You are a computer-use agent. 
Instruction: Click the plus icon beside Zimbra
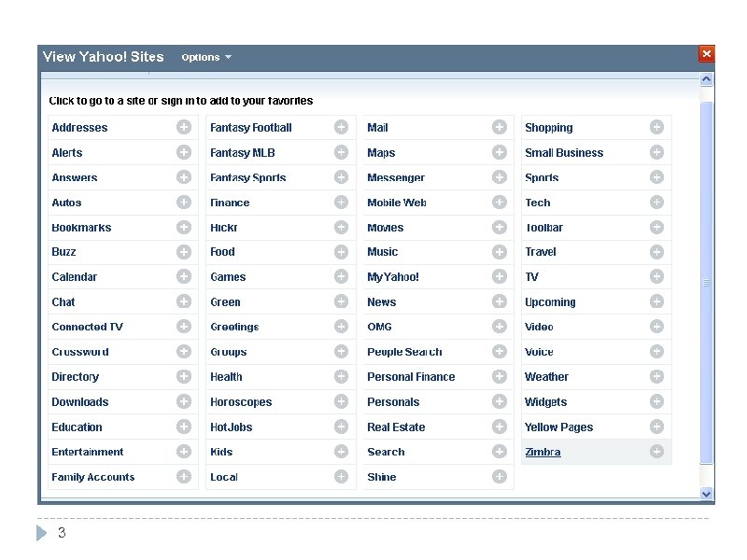[656, 452]
